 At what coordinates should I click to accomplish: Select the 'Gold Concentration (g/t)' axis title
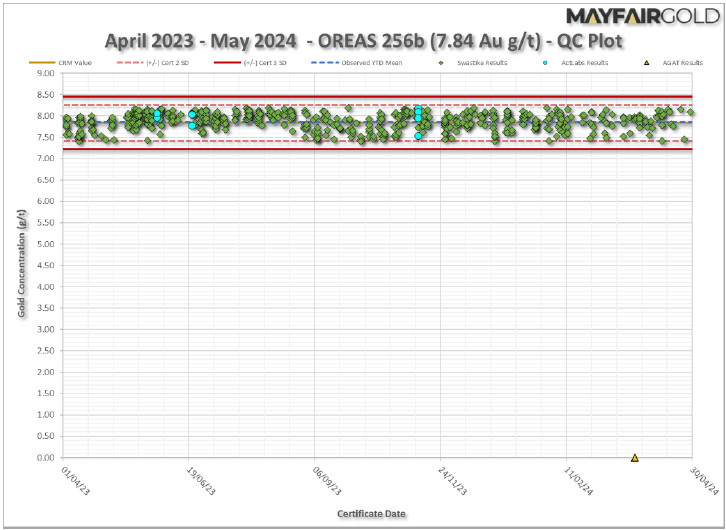(x=22, y=264)
